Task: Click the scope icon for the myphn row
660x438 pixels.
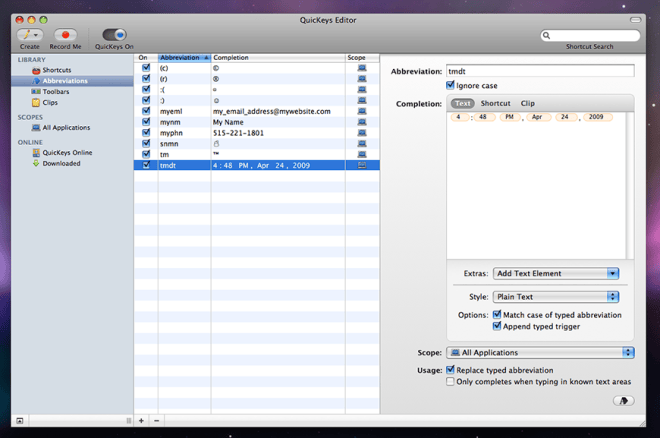Action: click(x=362, y=133)
